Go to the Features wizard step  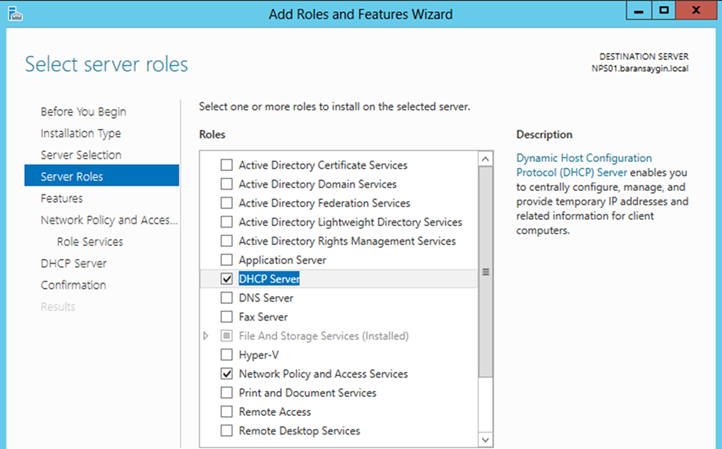[x=62, y=198]
